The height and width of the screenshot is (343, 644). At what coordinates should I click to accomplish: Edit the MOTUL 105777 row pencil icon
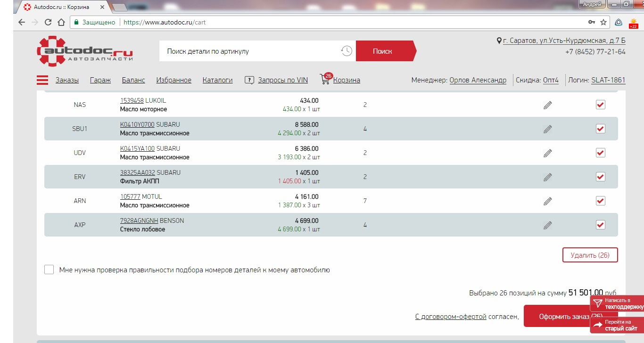coord(547,201)
